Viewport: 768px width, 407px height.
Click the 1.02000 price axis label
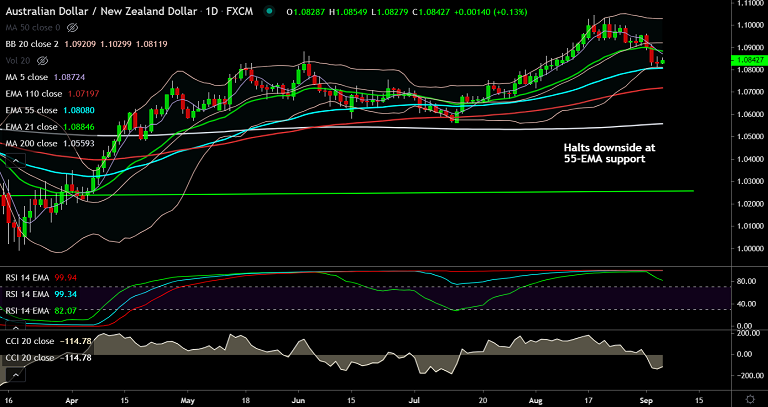751,204
